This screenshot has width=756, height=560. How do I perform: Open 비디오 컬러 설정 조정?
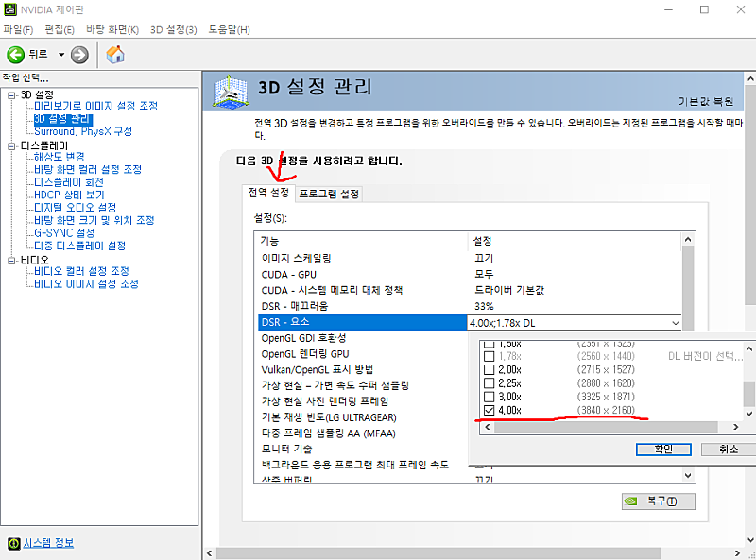tap(81, 271)
